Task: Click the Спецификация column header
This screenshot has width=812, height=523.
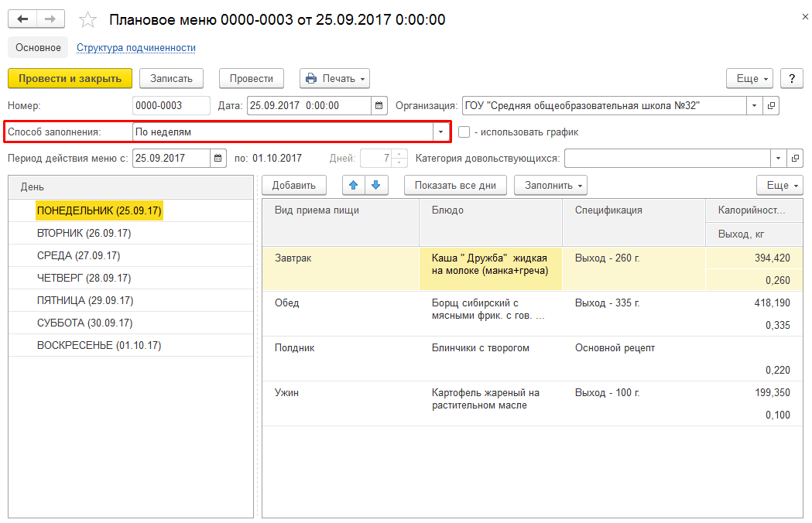Action: [634, 222]
